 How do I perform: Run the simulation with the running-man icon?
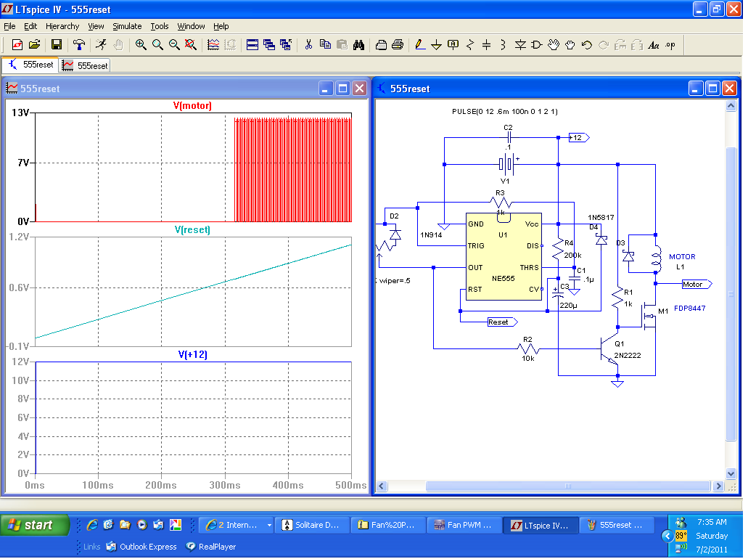click(x=101, y=45)
